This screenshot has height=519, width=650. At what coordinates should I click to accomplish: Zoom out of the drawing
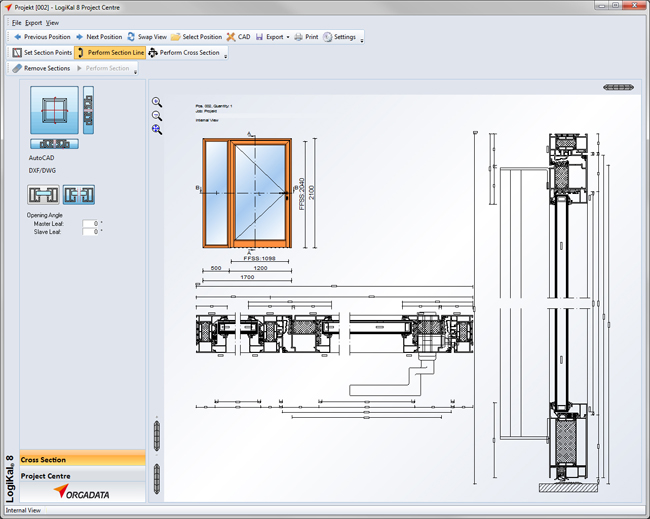tap(157, 116)
